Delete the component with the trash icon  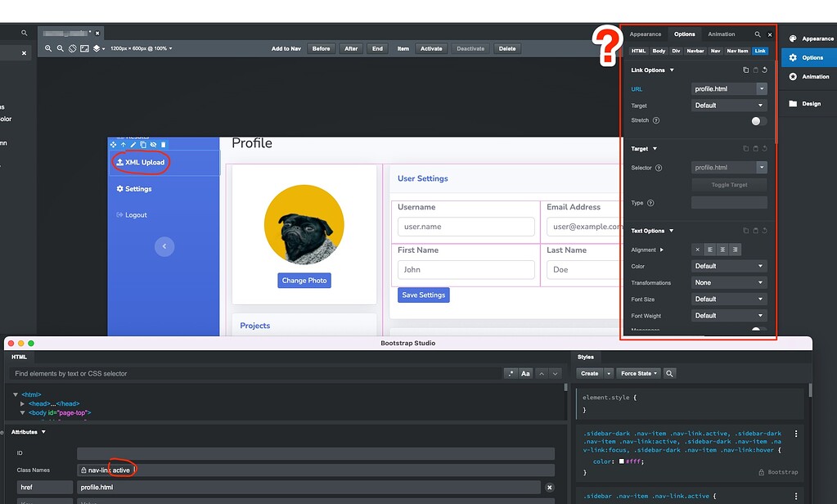click(x=163, y=144)
